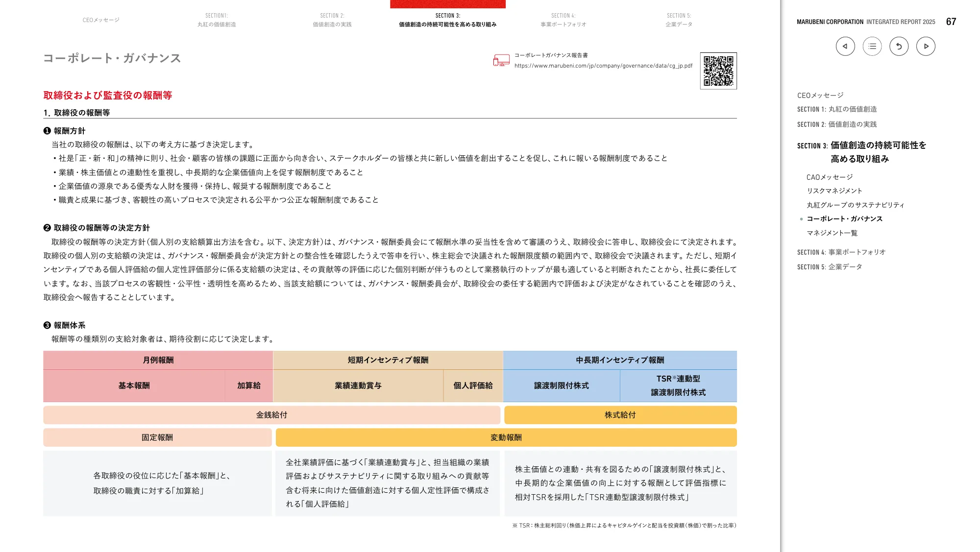Click the TSR footnote text below the table

624,526
